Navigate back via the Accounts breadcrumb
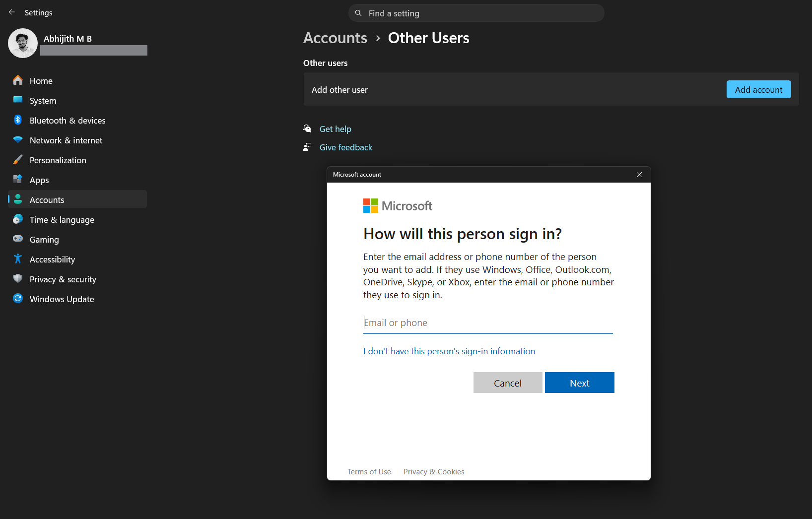 point(335,38)
